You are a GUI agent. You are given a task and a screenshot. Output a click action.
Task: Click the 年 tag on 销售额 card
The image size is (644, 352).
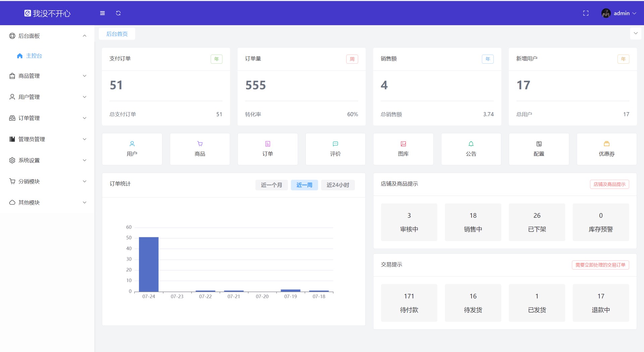click(x=488, y=59)
